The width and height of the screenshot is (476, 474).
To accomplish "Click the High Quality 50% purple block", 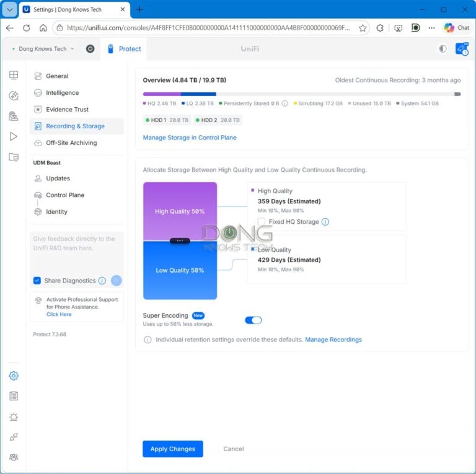I will pyautogui.click(x=180, y=211).
